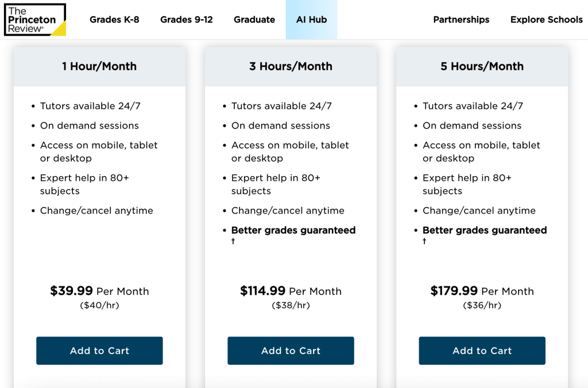
Task: Click the ($38/hr) rate label
Action: 291,305
